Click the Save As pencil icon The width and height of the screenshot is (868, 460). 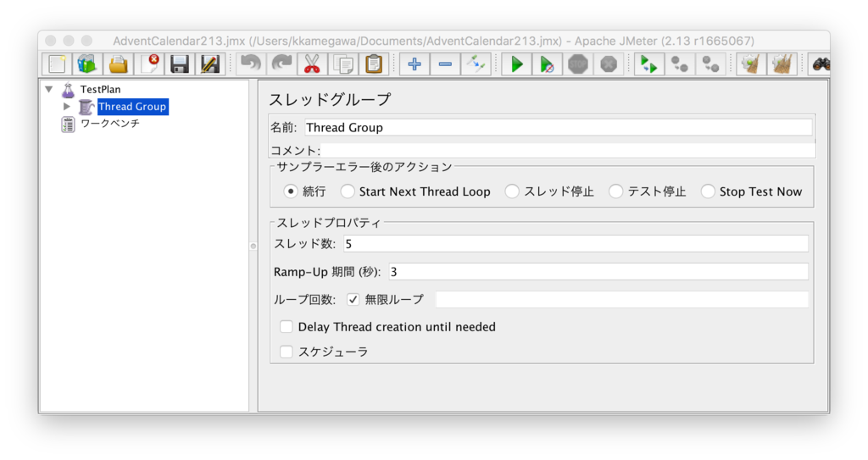click(x=210, y=64)
